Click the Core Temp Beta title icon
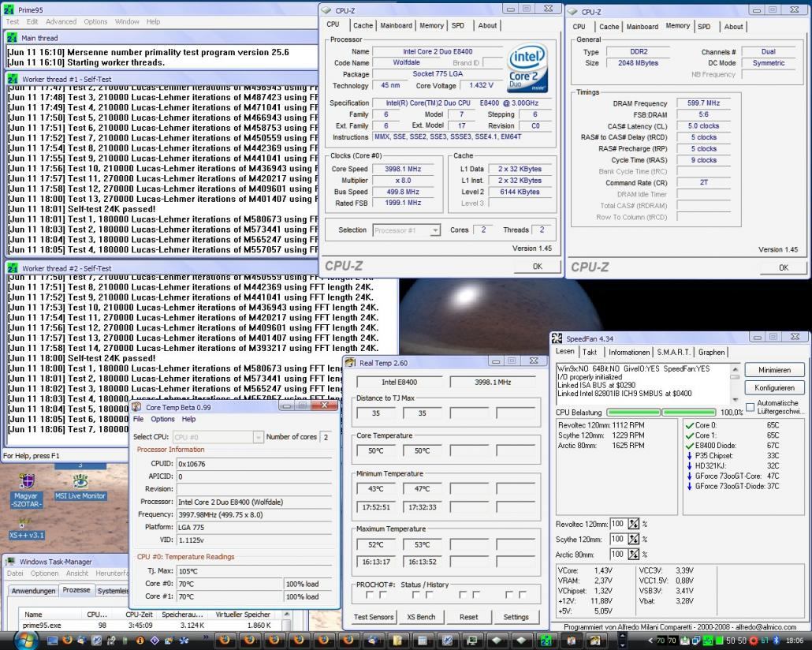This screenshot has width=812, height=650. click(136, 407)
